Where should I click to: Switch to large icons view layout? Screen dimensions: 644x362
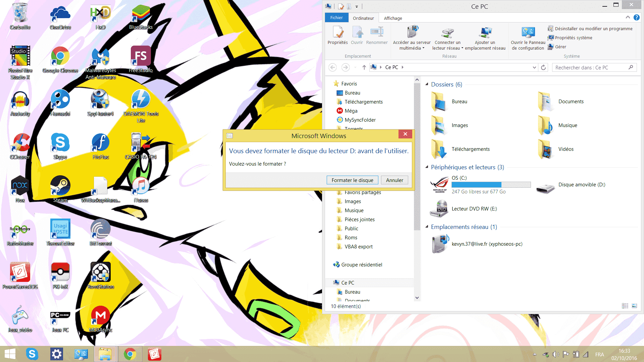(634, 306)
